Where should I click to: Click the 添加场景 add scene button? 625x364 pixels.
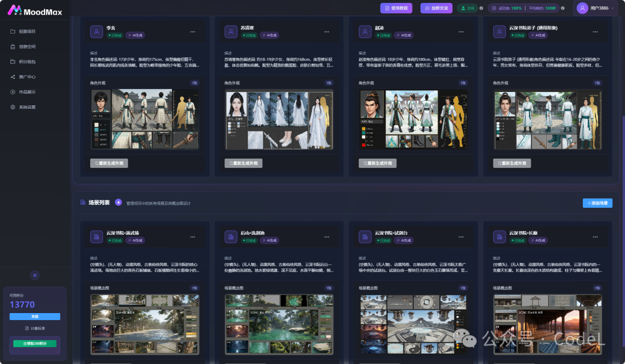[597, 203]
